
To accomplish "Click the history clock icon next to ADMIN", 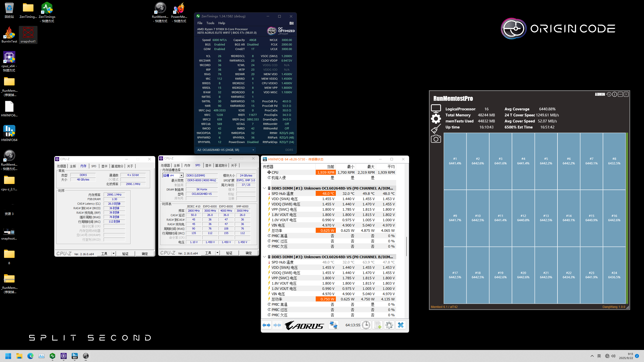I will pos(609,94).
